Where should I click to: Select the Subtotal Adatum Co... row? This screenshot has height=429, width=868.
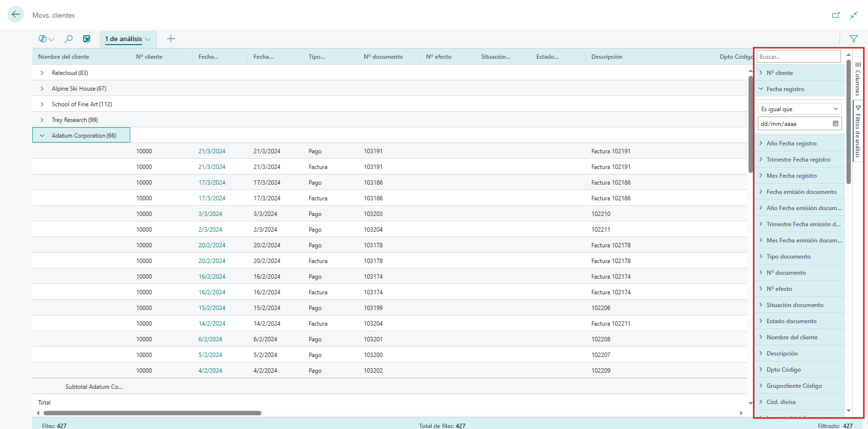click(390, 386)
